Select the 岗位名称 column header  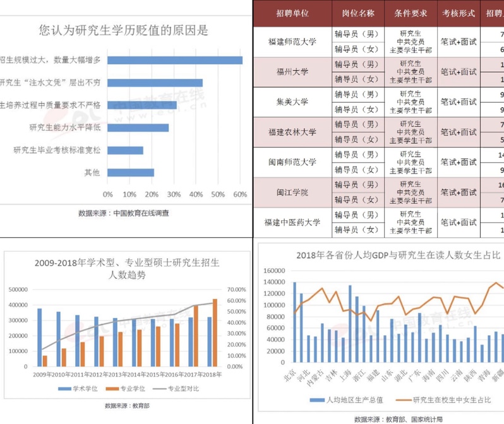click(357, 13)
